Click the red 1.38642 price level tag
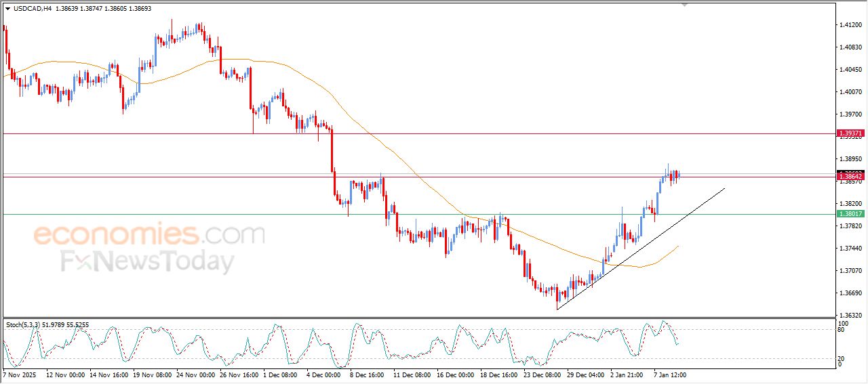868x384 pixels. point(851,176)
